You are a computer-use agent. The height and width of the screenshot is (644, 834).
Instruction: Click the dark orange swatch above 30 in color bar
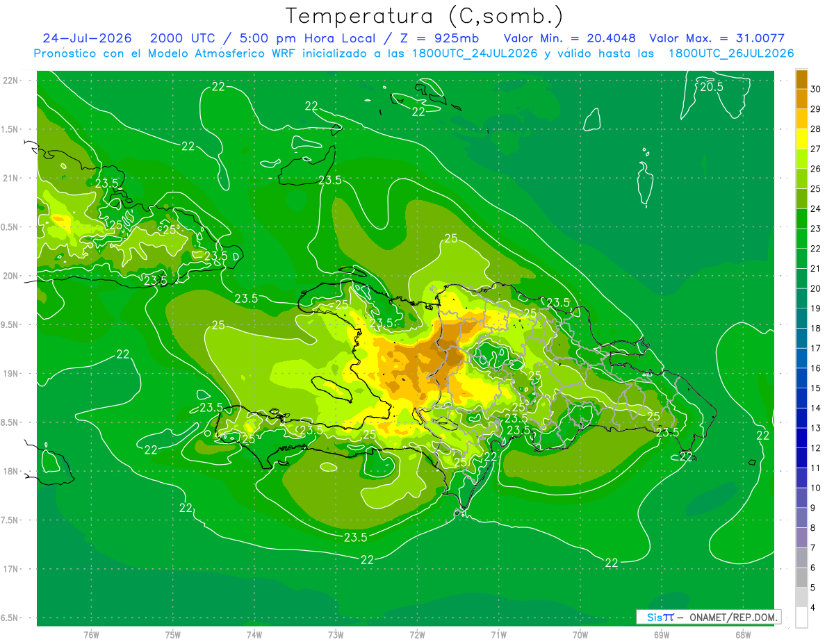click(x=801, y=79)
